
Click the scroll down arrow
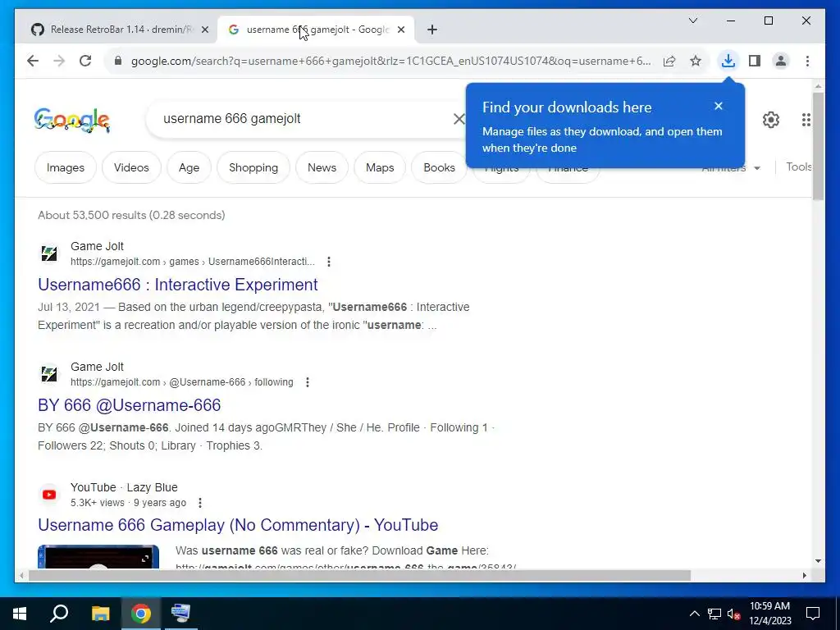[818, 561]
